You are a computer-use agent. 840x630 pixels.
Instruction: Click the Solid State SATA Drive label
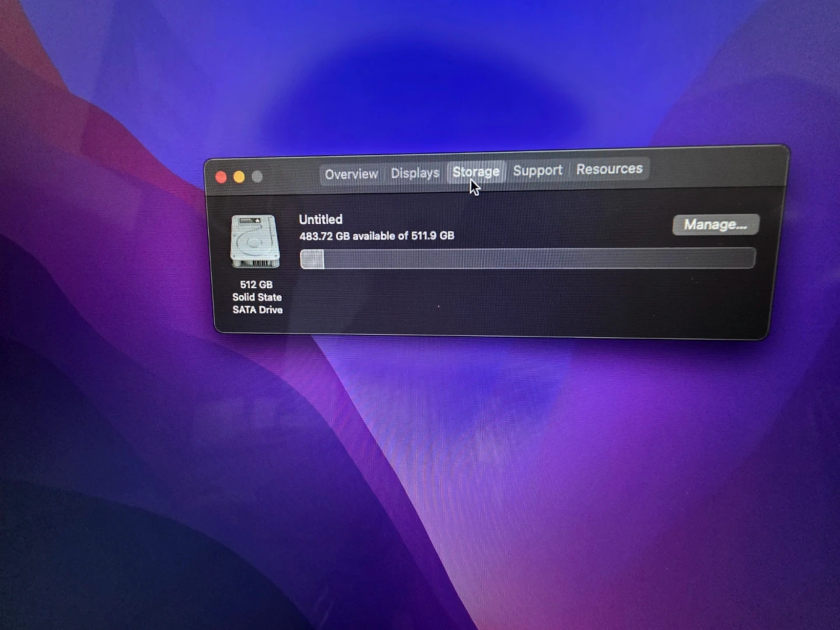point(257,303)
